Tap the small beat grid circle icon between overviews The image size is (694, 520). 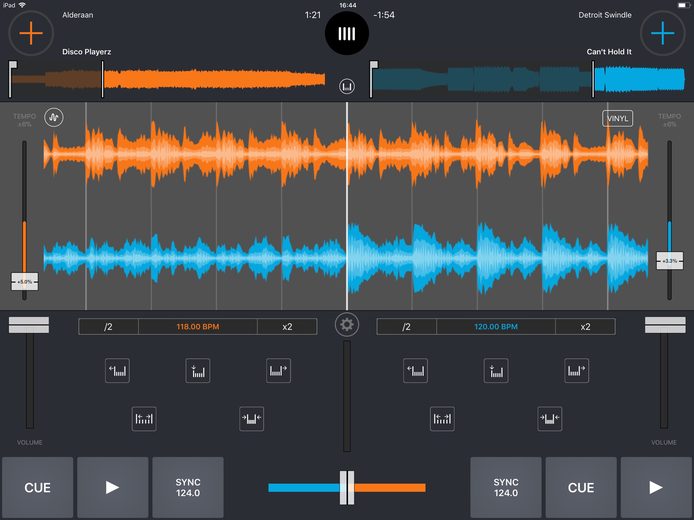(x=347, y=86)
